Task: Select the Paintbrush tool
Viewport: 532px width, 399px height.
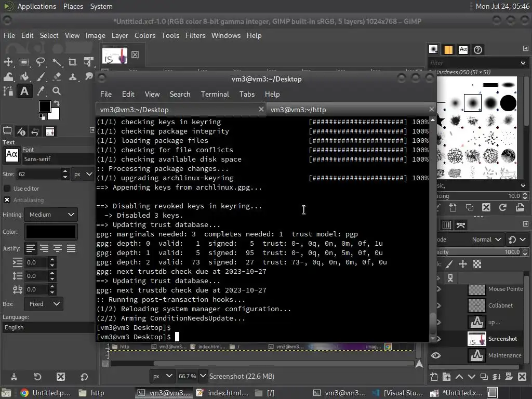Action: pyautogui.click(x=41, y=77)
